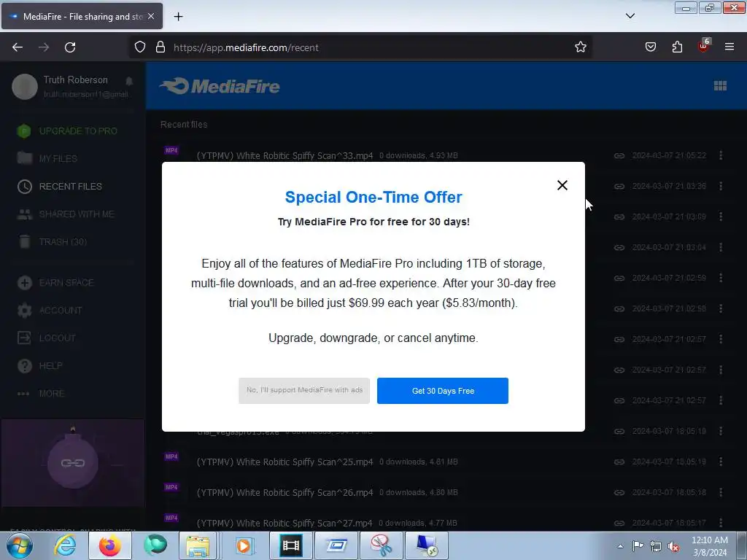This screenshot has width=747, height=560.
Task: Launch Internet Explorer from taskbar
Action: (x=65, y=545)
